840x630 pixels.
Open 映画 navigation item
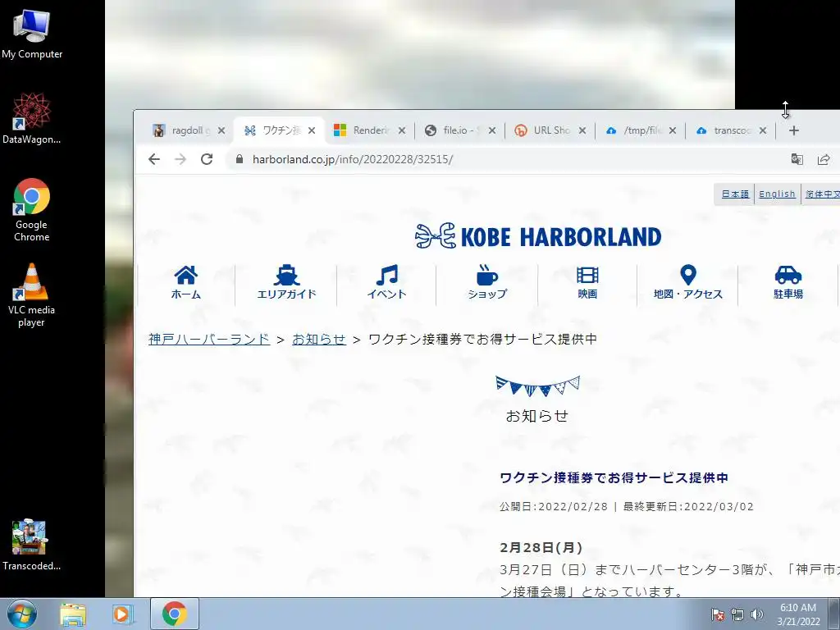587,282
